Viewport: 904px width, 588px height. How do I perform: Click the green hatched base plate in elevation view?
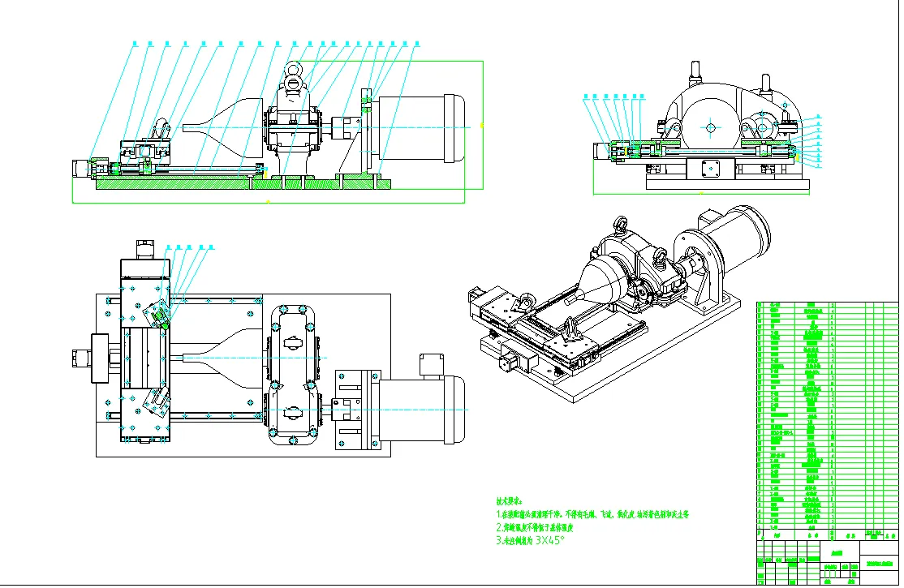pyautogui.click(x=243, y=184)
